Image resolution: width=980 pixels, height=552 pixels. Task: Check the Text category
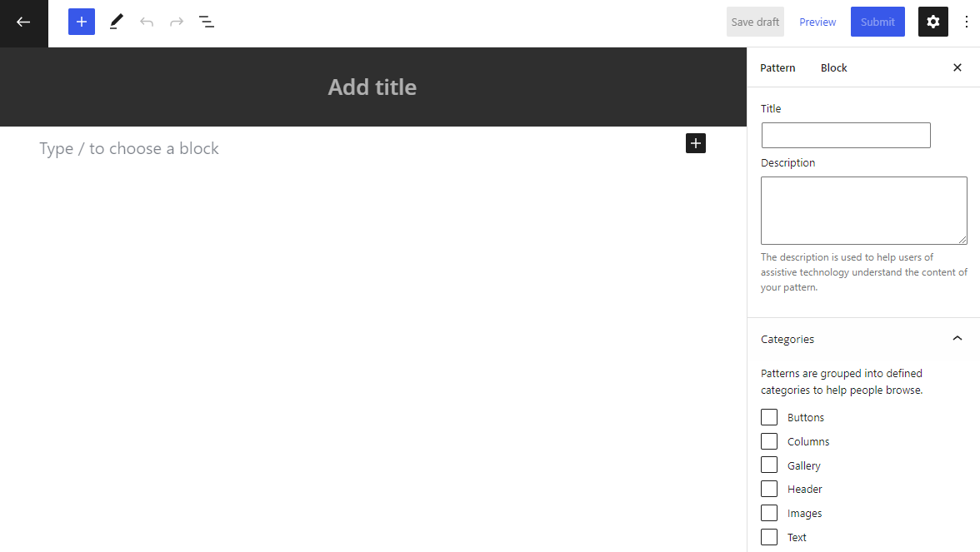pyautogui.click(x=768, y=537)
